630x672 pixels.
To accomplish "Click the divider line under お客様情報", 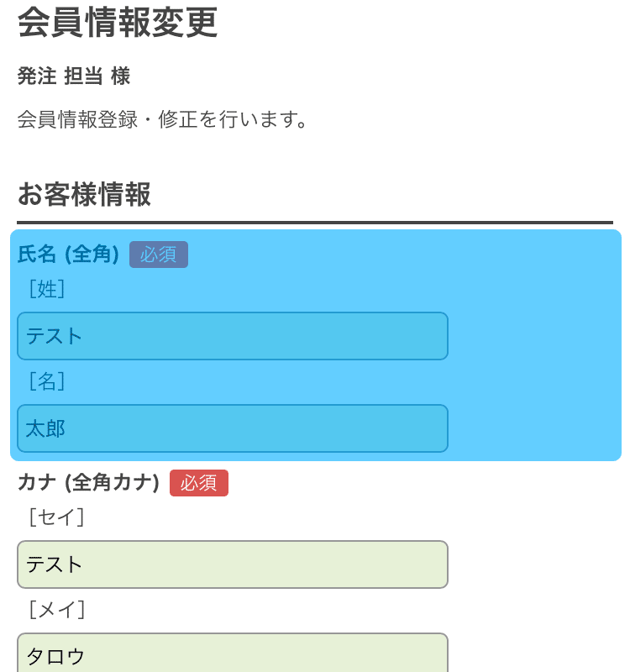I will coord(315,223).
